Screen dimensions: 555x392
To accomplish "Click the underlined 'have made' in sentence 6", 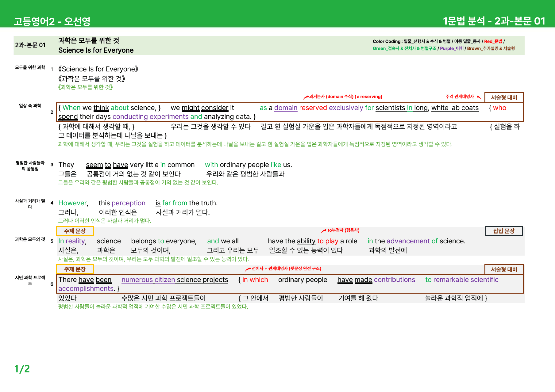I will (x=355, y=280).
